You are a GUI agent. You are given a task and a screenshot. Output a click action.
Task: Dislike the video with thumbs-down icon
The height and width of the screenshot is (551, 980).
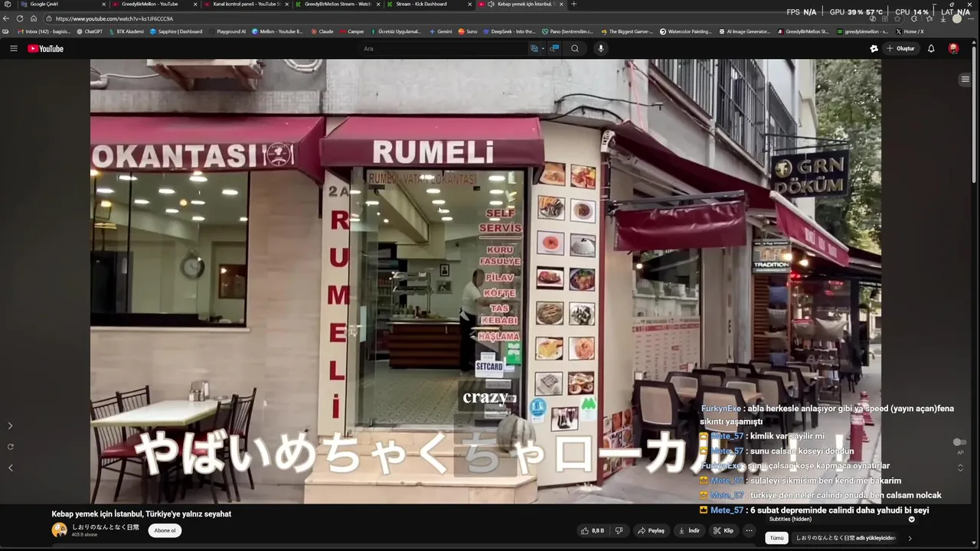pyautogui.click(x=619, y=530)
